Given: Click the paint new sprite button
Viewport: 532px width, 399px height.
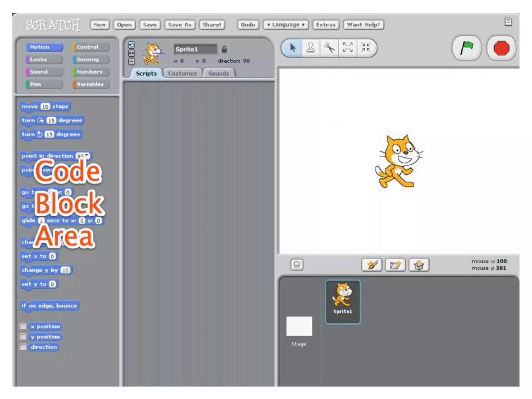Looking at the screenshot, I should click(x=372, y=265).
